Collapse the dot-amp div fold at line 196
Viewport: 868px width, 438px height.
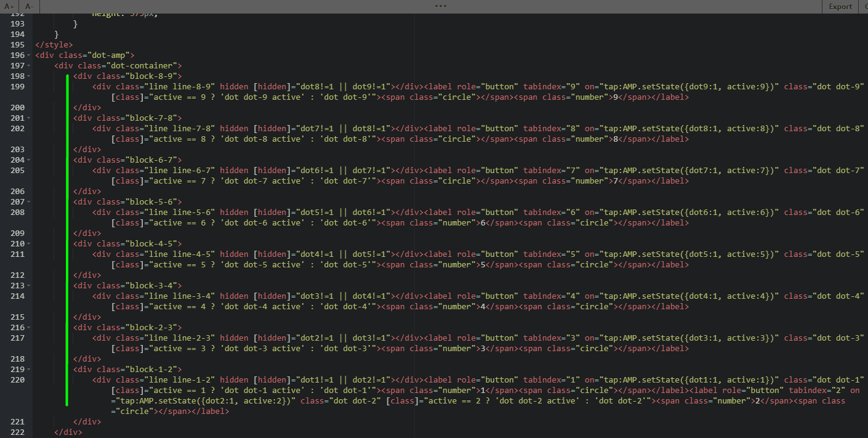(x=28, y=55)
